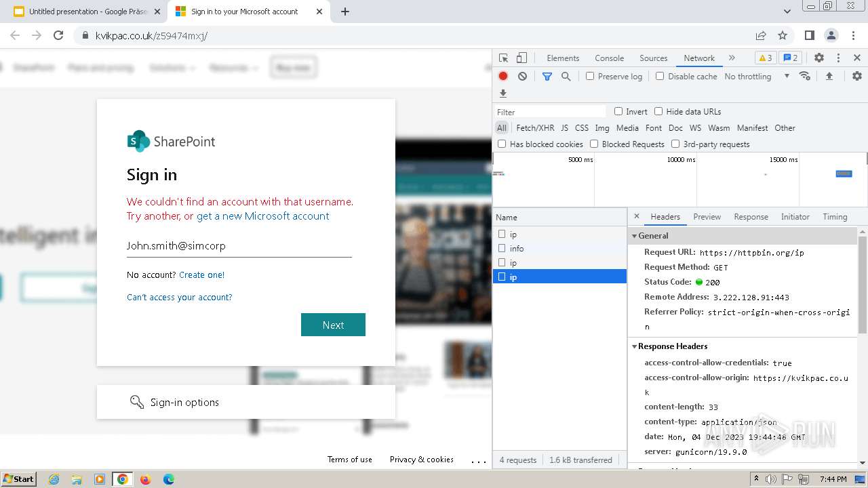Enable Preserve log checkbox
This screenshot has height=488, width=868.
click(590, 77)
